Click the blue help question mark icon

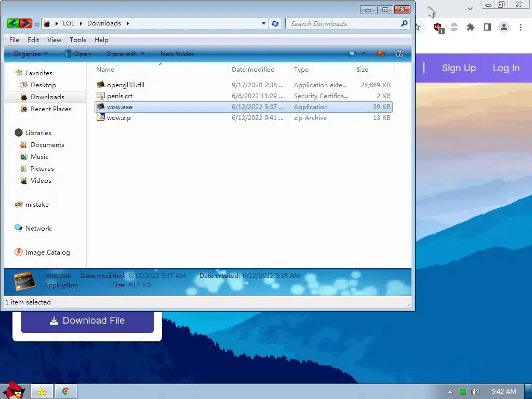[x=400, y=54]
